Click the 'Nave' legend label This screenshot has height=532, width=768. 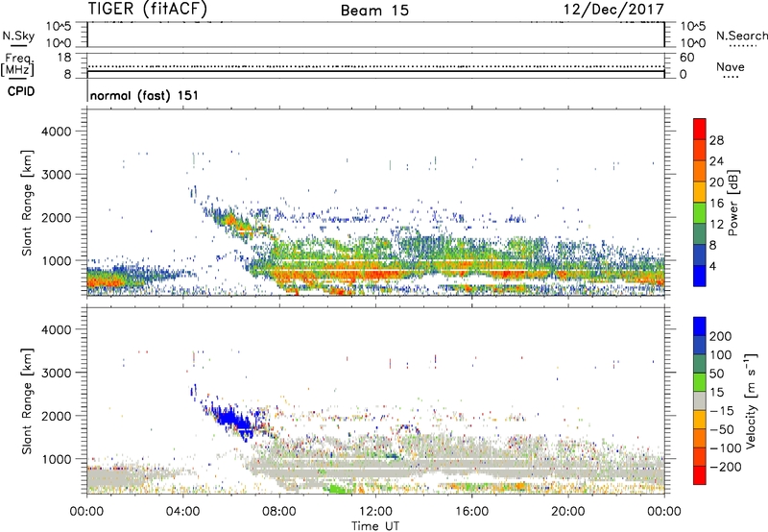point(731,67)
